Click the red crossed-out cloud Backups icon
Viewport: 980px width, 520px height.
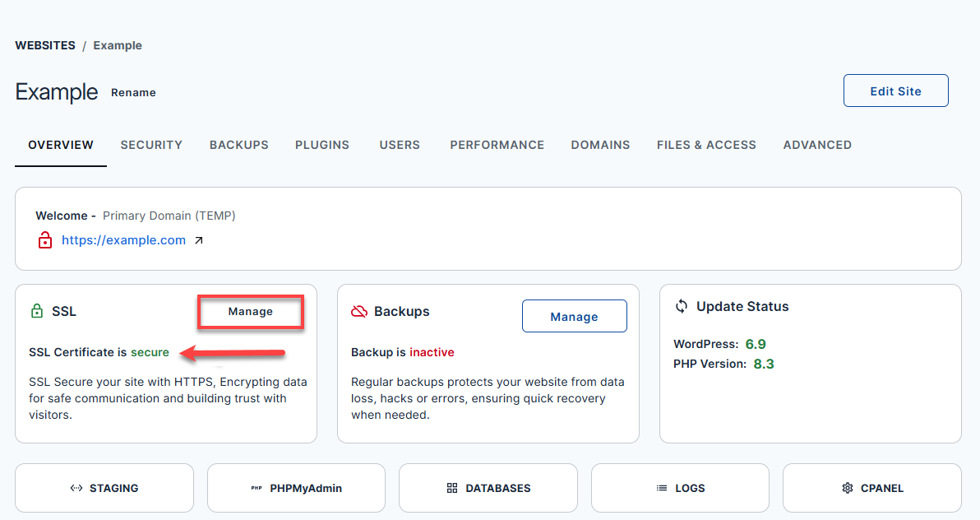(x=358, y=311)
